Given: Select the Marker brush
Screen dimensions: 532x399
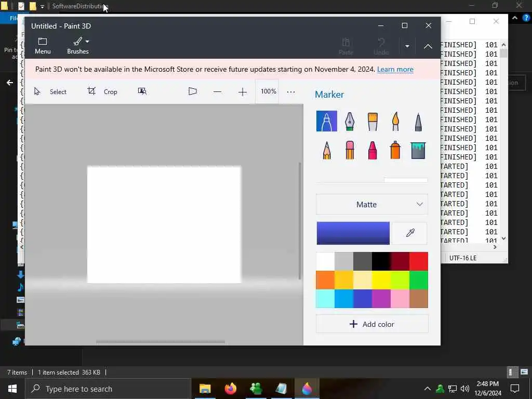Looking at the screenshot, I should (x=326, y=121).
